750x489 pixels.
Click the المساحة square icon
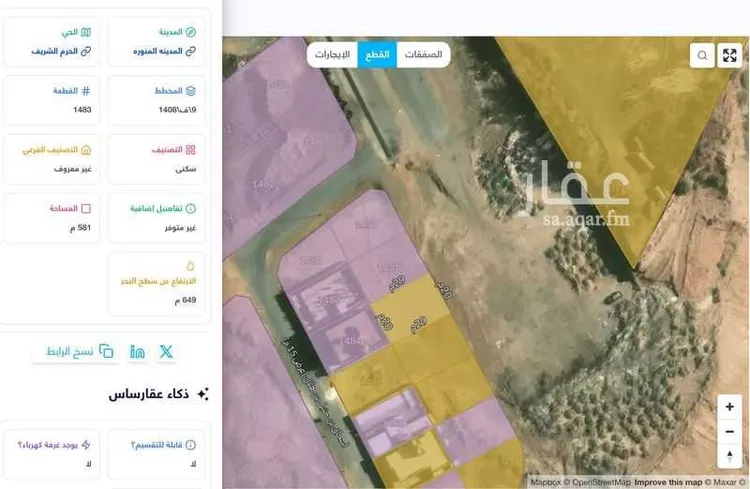click(x=86, y=209)
